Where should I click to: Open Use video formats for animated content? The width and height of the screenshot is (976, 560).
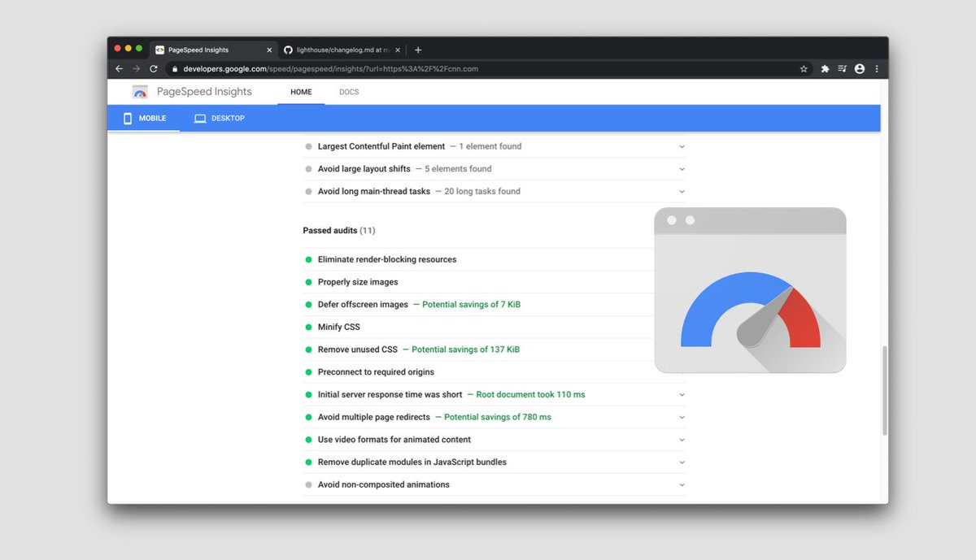coord(495,440)
